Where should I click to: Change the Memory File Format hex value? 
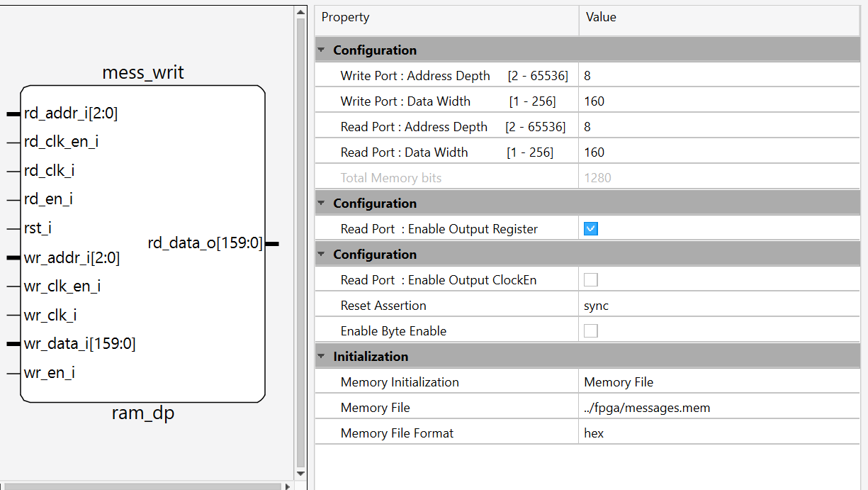718,433
